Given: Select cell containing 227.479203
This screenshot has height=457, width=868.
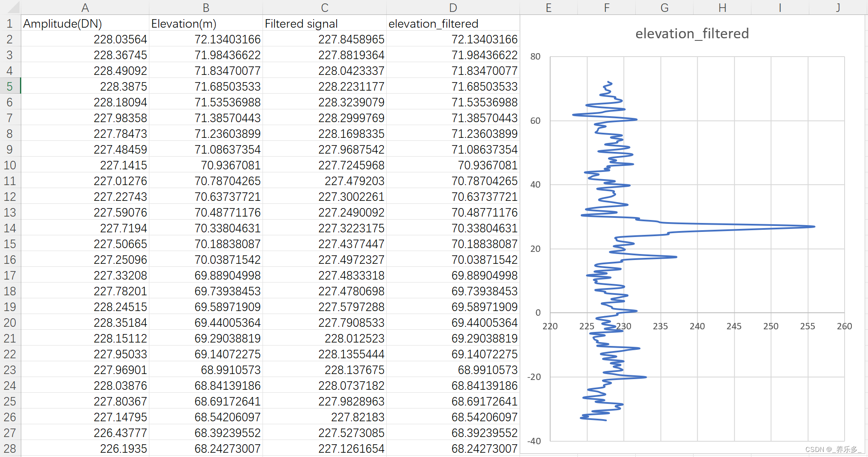Looking at the screenshot, I should pos(325,181).
